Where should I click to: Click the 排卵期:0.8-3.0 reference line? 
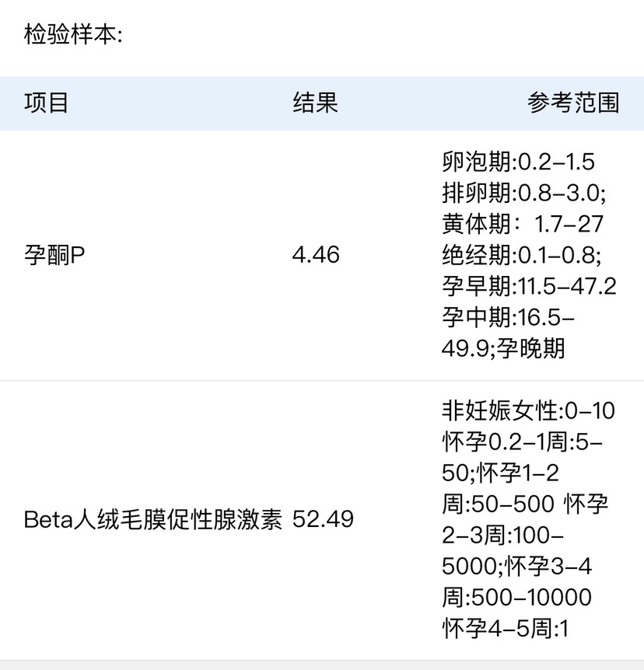(523, 193)
